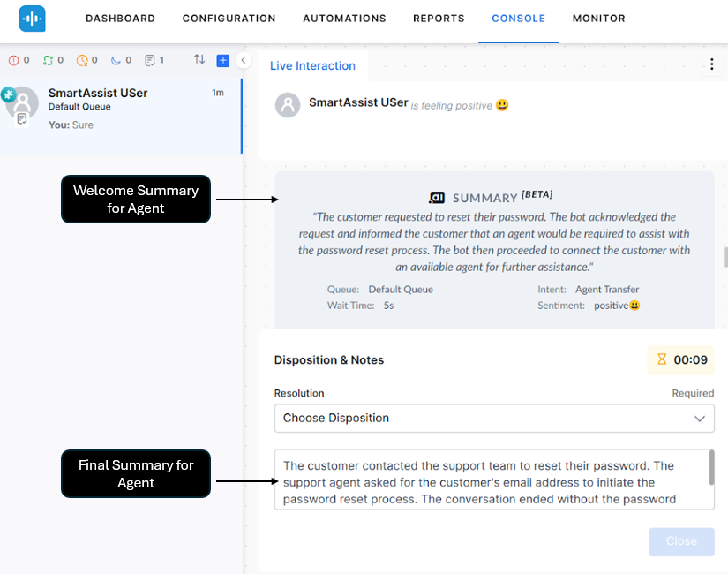Select the Live Interaction tab
Image resolution: width=728 pixels, height=574 pixels.
pyautogui.click(x=312, y=65)
